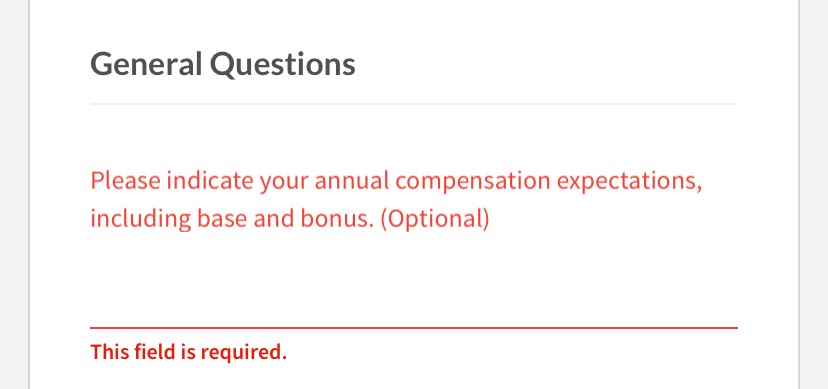828x389 pixels.
Task: Click the word 'General' in the heading
Action: pos(146,64)
